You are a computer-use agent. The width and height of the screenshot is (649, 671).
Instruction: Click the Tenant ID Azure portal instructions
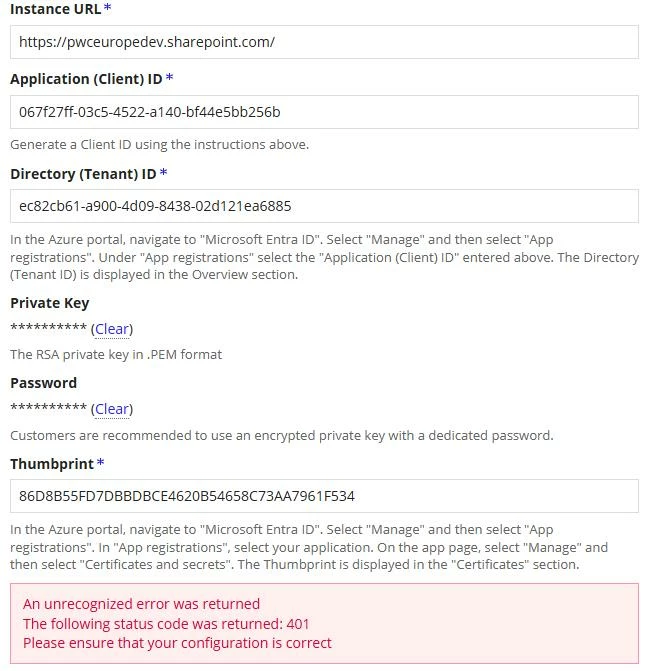click(324, 257)
